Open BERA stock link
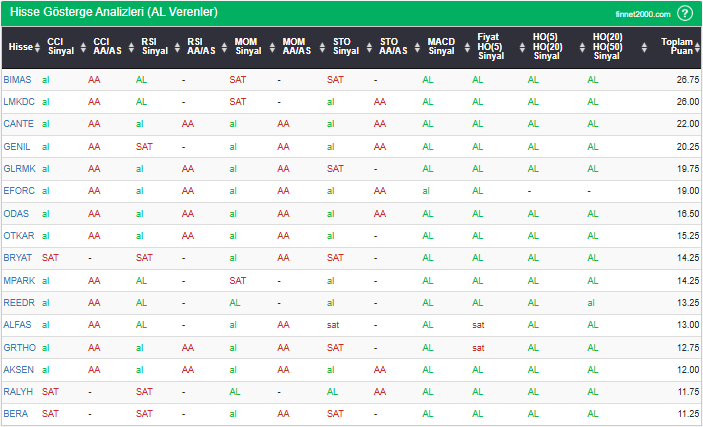The height and width of the screenshot is (427, 703). click(16, 414)
